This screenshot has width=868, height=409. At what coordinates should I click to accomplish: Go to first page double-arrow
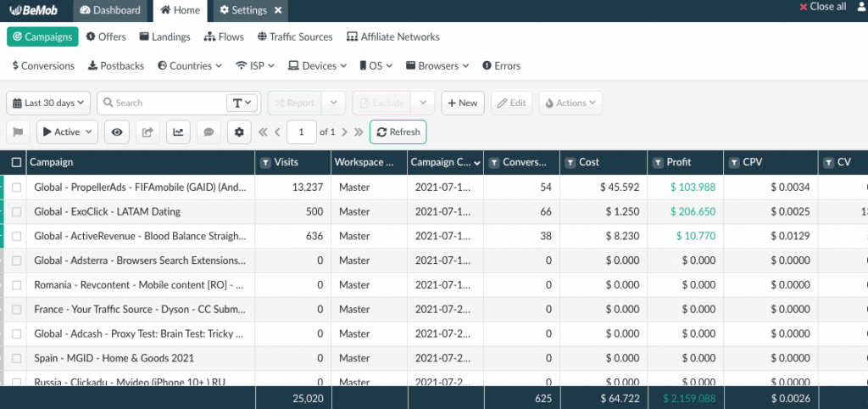click(263, 132)
